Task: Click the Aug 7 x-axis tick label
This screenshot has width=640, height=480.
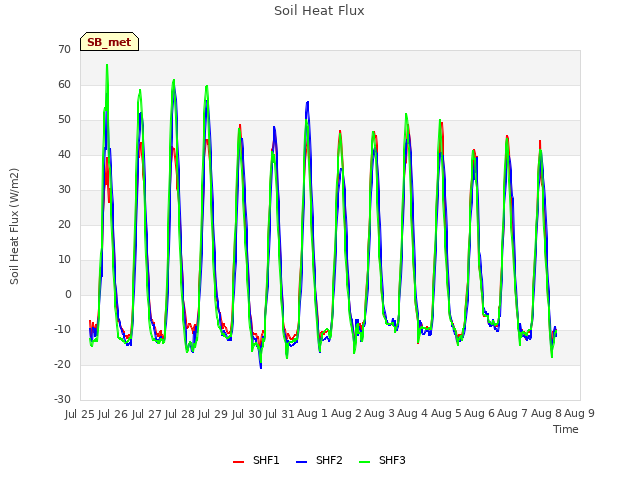Action: pos(513,413)
